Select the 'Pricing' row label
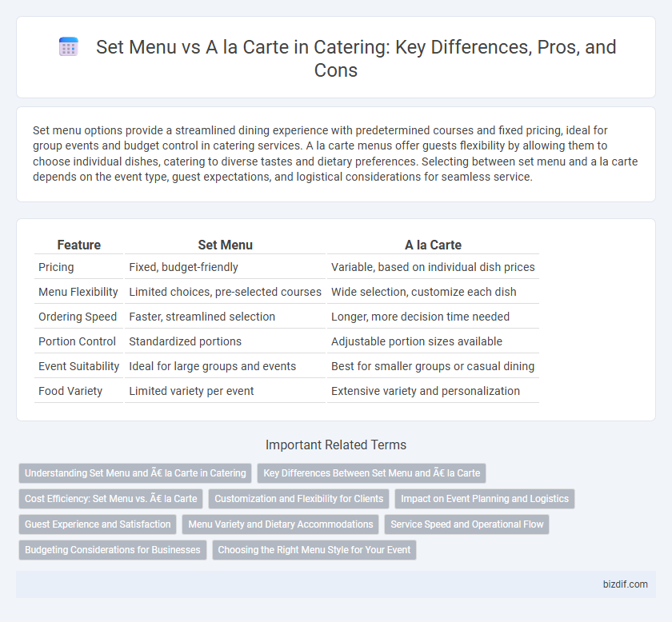Viewport: 672px width, 622px height. click(56, 267)
